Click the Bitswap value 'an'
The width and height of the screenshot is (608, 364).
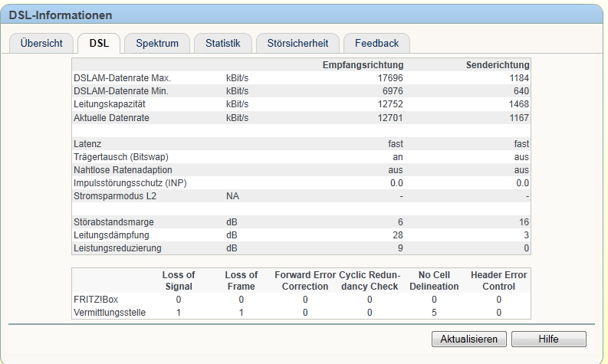tap(398, 157)
